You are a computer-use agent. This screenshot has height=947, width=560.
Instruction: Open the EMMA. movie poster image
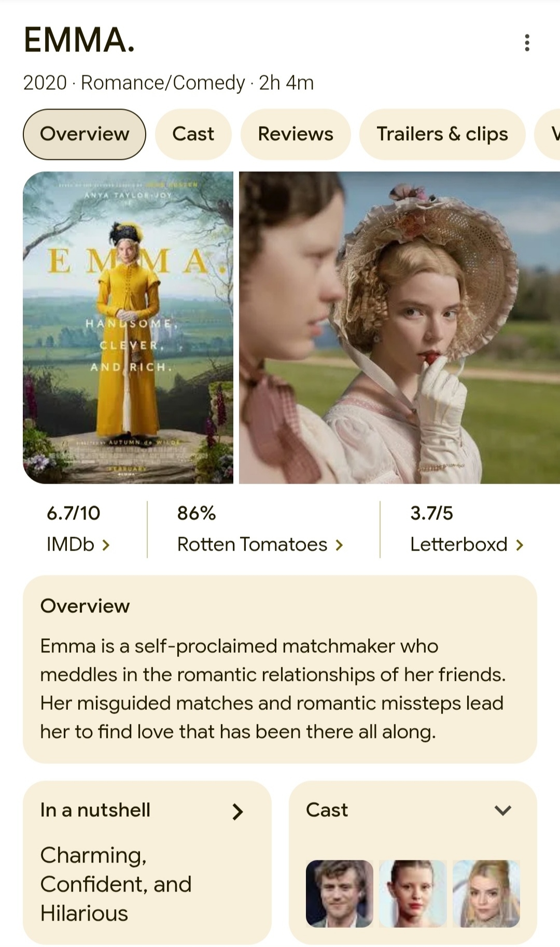[128, 327]
